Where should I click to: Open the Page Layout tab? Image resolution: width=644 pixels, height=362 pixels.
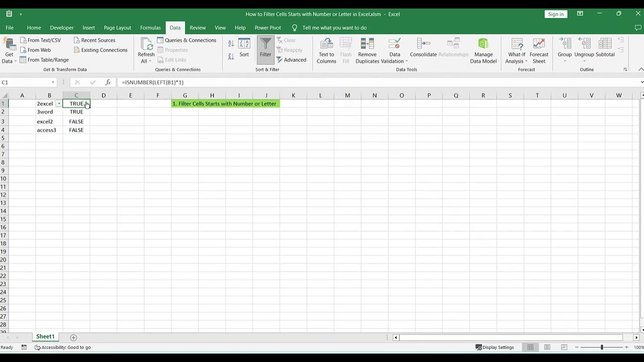[117, 28]
